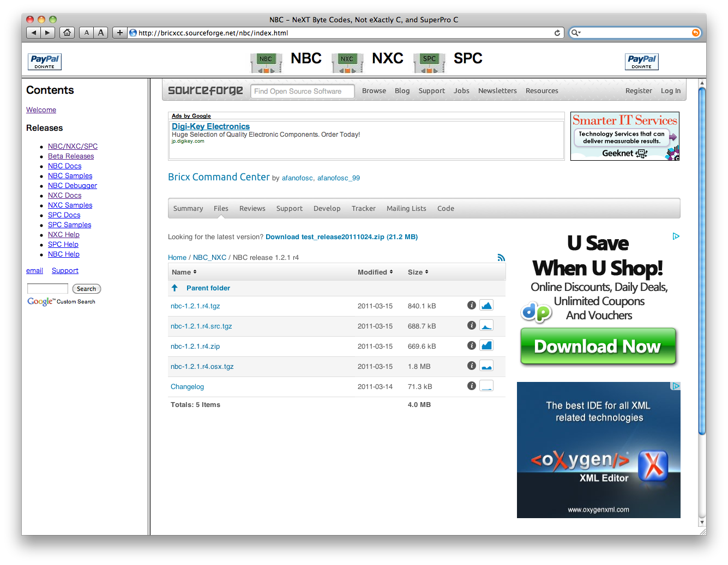
Task: Reload the page using the address bar icon
Action: [557, 33]
